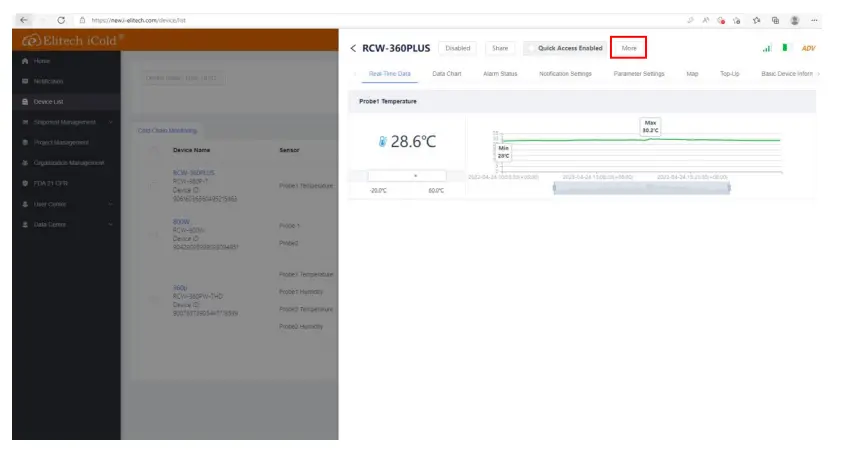Open the Notification Settings tab

(565, 73)
